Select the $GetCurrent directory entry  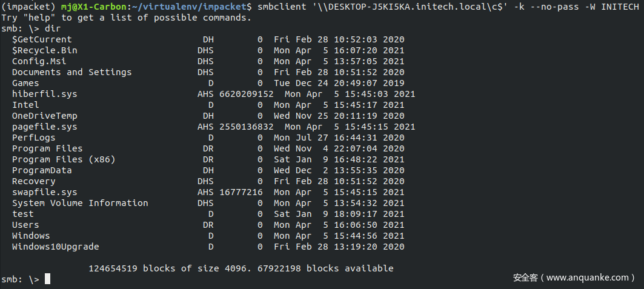(42, 39)
